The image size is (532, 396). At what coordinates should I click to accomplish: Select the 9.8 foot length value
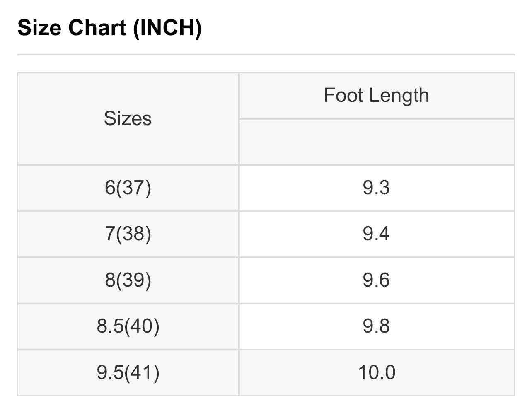coord(376,326)
